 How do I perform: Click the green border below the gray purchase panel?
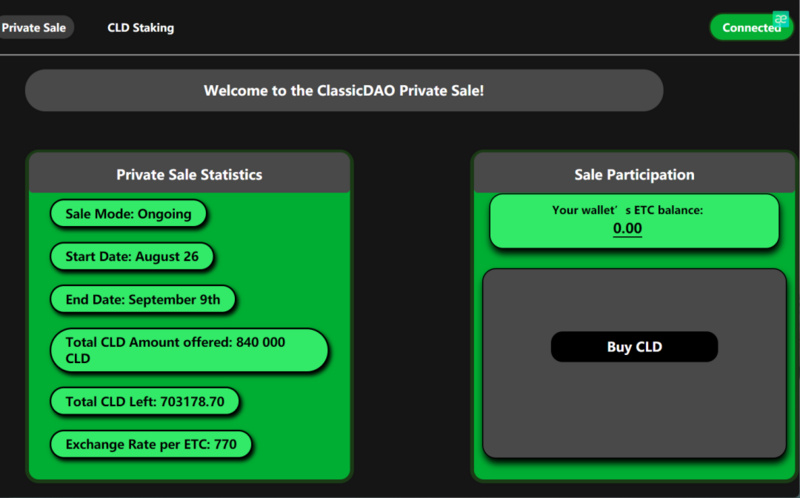tap(634, 469)
